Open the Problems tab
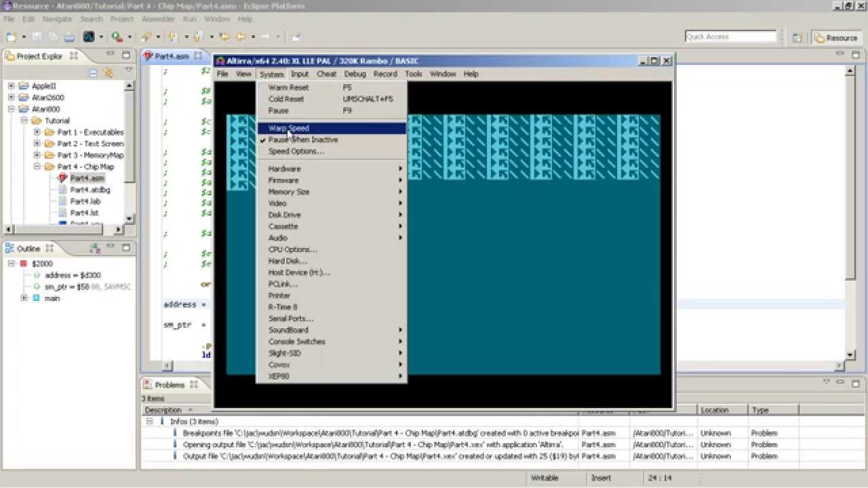This screenshot has width=868, height=488. click(170, 384)
